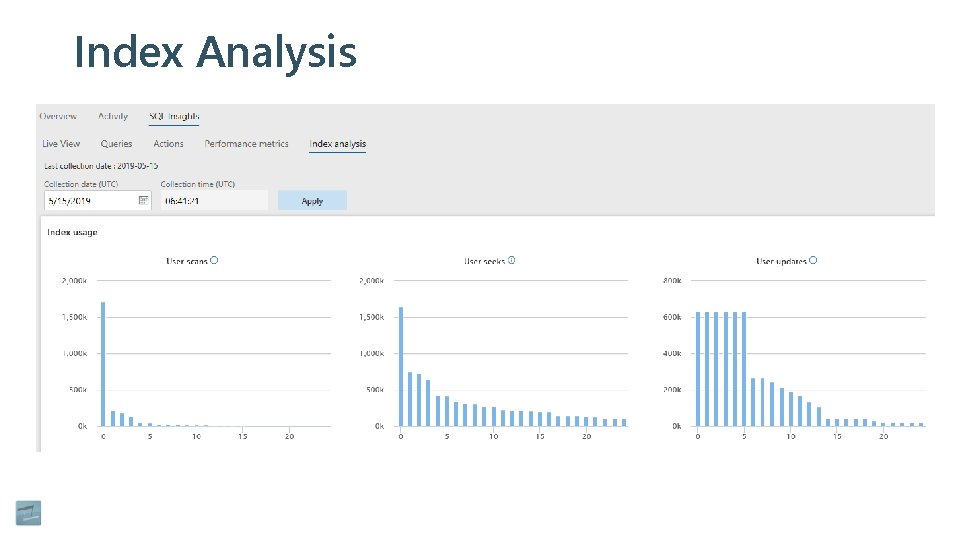Click the info icon next to User updates
Screen dimensions: 960x540
tap(813, 260)
